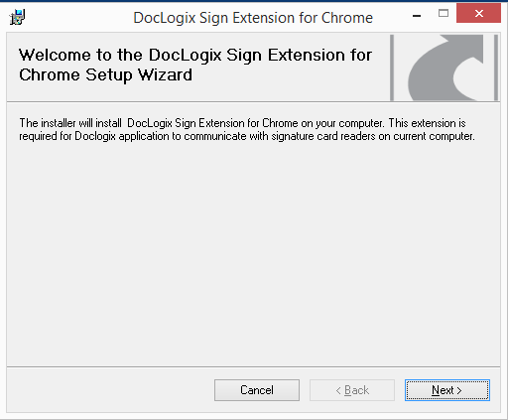Click the 'Welcome' word in the heading
Viewport: 508px width, 420px height.
[x=55, y=55]
